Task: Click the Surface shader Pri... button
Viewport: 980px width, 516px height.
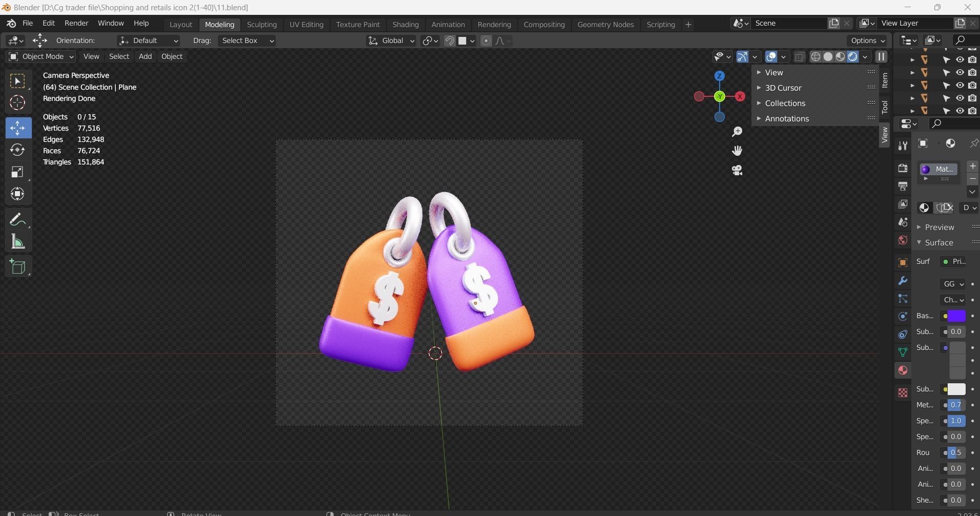Action: [x=954, y=261]
